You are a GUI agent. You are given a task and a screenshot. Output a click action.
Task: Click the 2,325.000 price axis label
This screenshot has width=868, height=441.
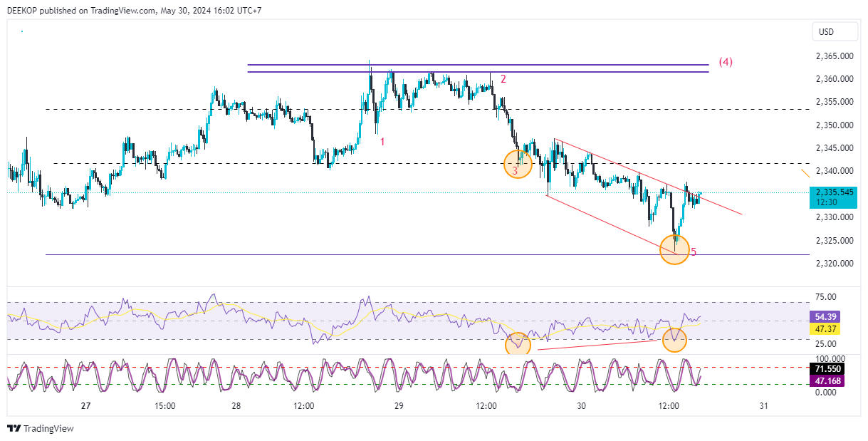click(835, 241)
